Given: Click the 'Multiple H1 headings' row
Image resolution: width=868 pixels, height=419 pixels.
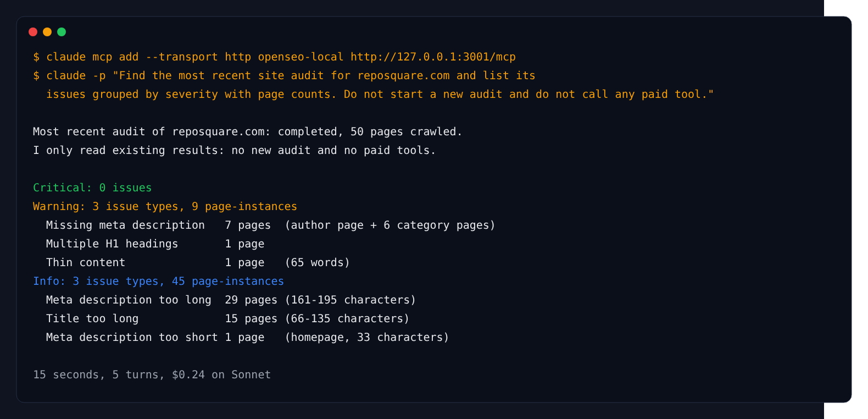Looking at the screenshot, I should tap(155, 244).
